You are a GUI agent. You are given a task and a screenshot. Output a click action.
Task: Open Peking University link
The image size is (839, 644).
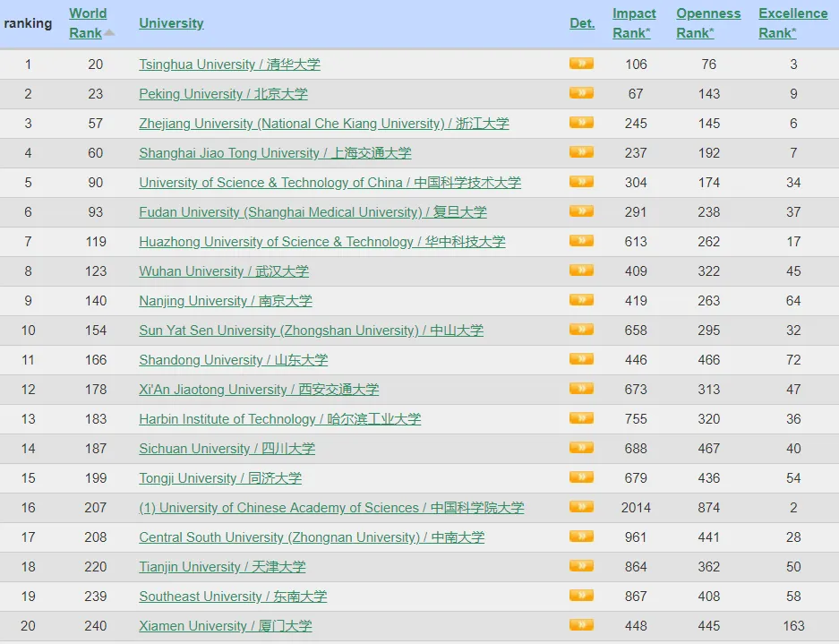[224, 94]
